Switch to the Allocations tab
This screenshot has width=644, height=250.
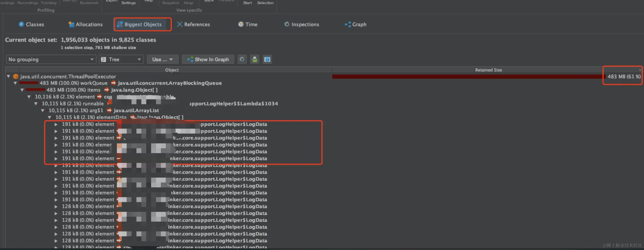pyautogui.click(x=86, y=24)
